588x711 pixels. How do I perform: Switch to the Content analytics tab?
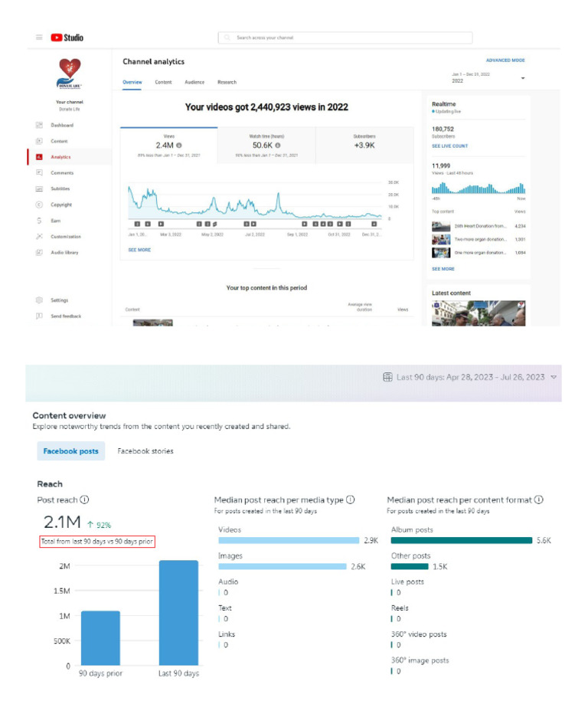coord(164,83)
